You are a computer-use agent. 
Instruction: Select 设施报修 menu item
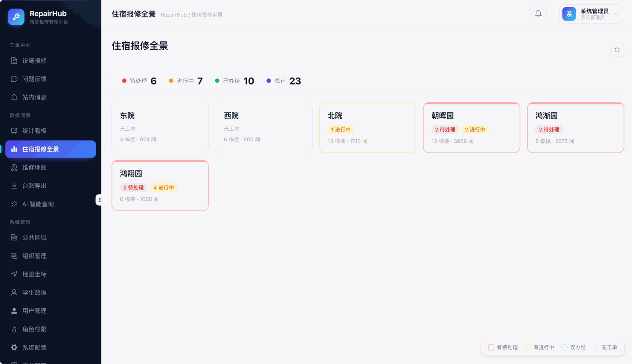(51, 60)
